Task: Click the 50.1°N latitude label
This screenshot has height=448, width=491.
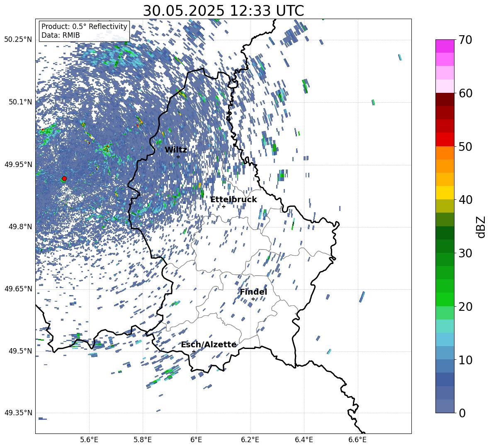Action: (x=20, y=102)
